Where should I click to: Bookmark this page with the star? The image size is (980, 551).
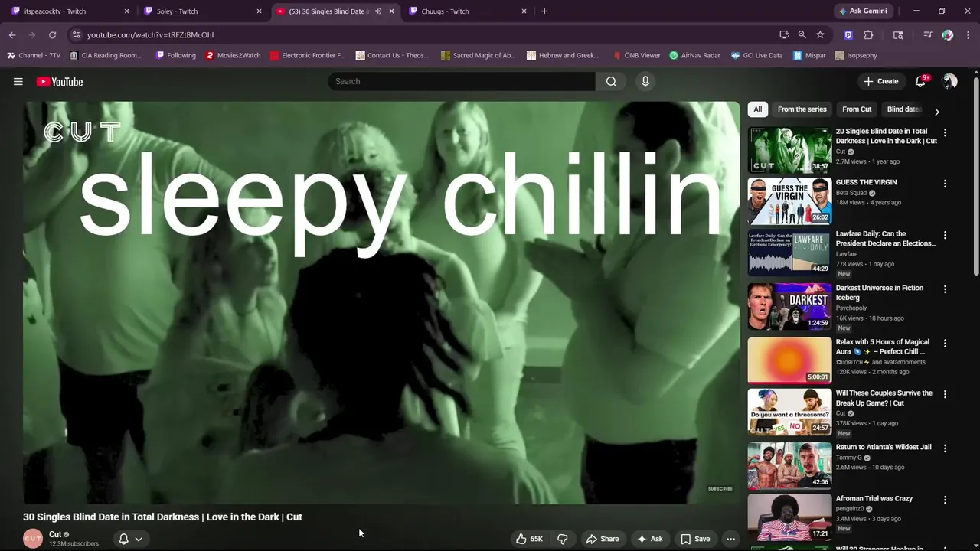click(820, 34)
